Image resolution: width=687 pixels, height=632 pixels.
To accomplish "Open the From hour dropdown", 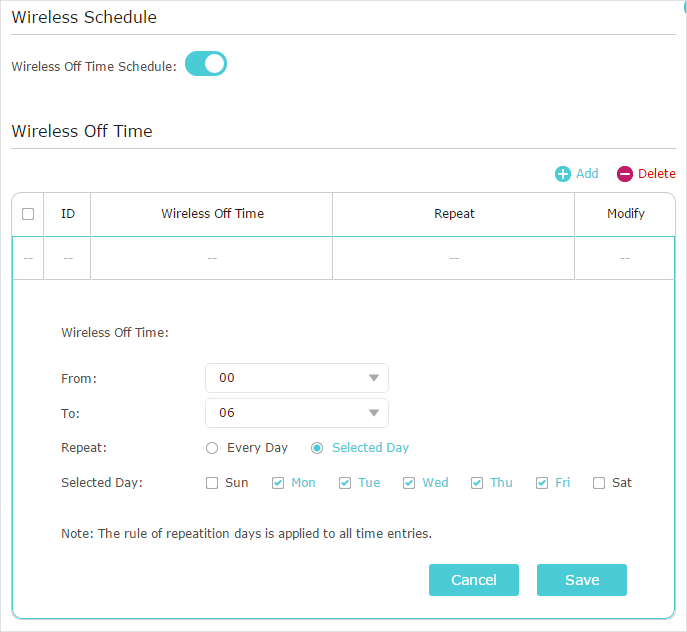I will (x=296, y=378).
